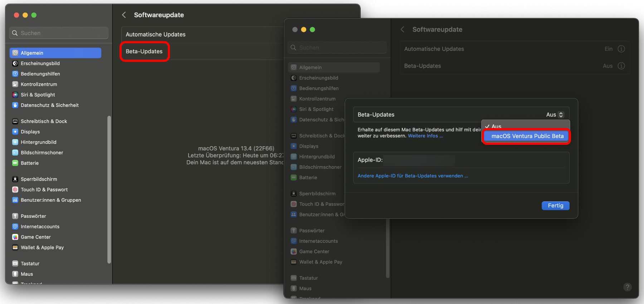Screen dimensions: 644x304
Task: Open the Beta-Updates Aus popup selector
Action: [x=555, y=115]
